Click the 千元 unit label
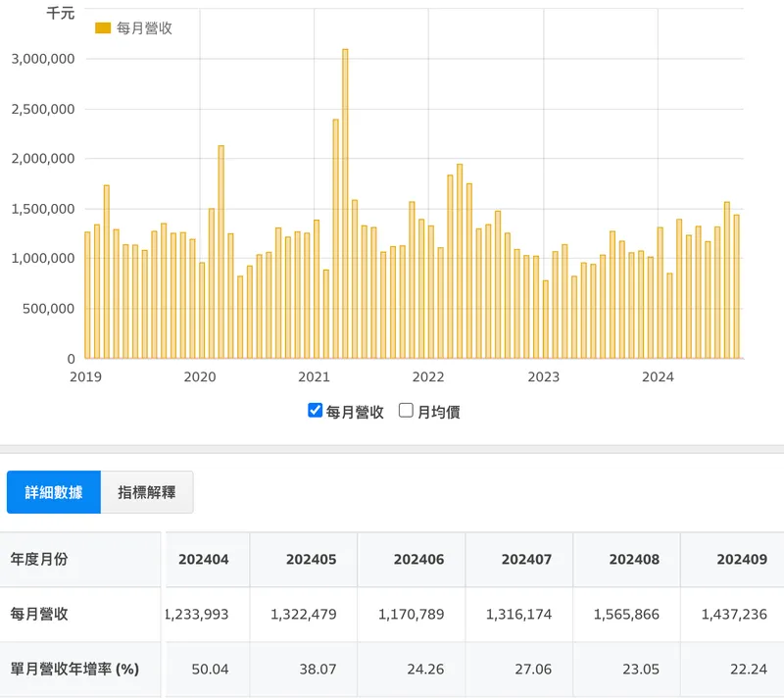The image size is (784, 698). click(61, 13)
